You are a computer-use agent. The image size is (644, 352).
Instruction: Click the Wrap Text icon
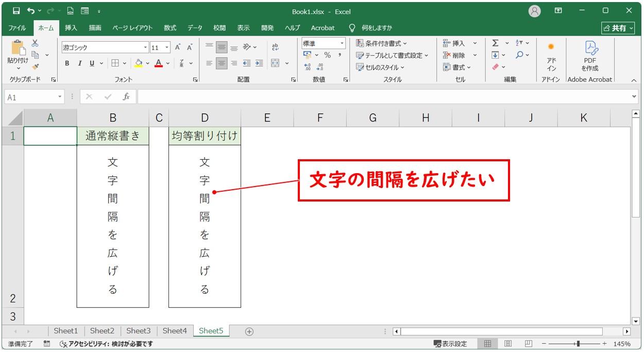[x=275, y=47]
